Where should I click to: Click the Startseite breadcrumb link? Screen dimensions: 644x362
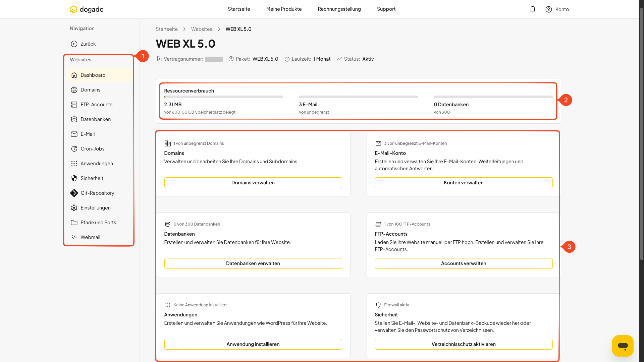coord(167,29)
